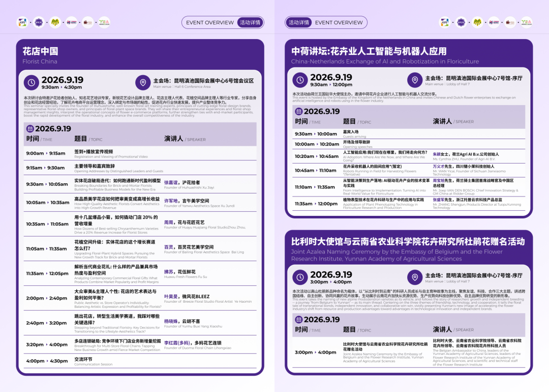Open speaker name 周宝旭
This screenshot has height=392, width=549.
click(438, 181)
